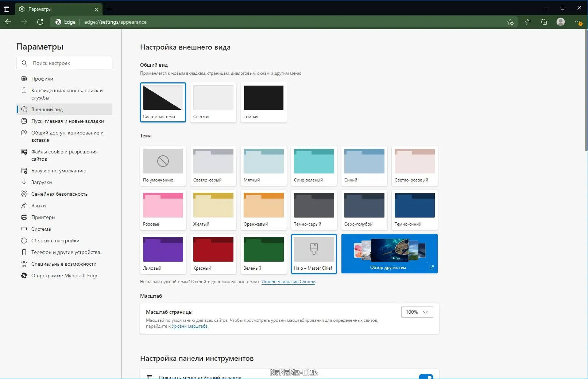Open Конфиденциальность, поиск и службы section
The width and height of the screenshot is (588, 379).
point(64,94)
